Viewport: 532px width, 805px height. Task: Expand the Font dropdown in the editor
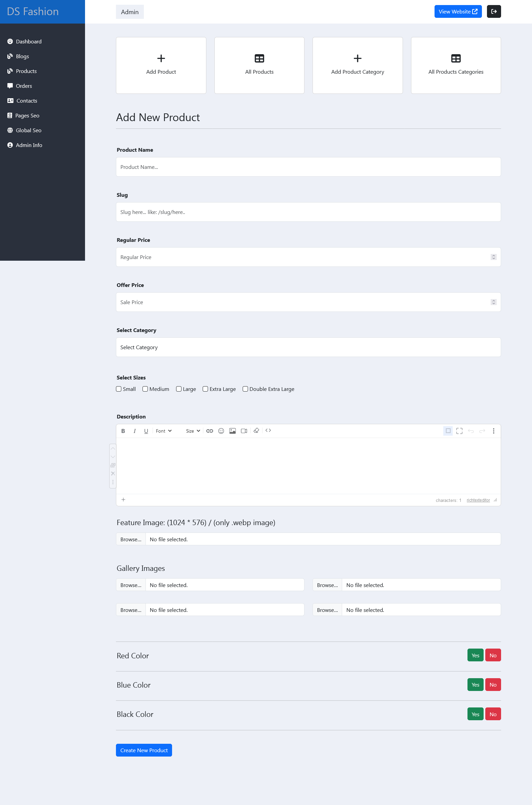[x=164, y=431]
